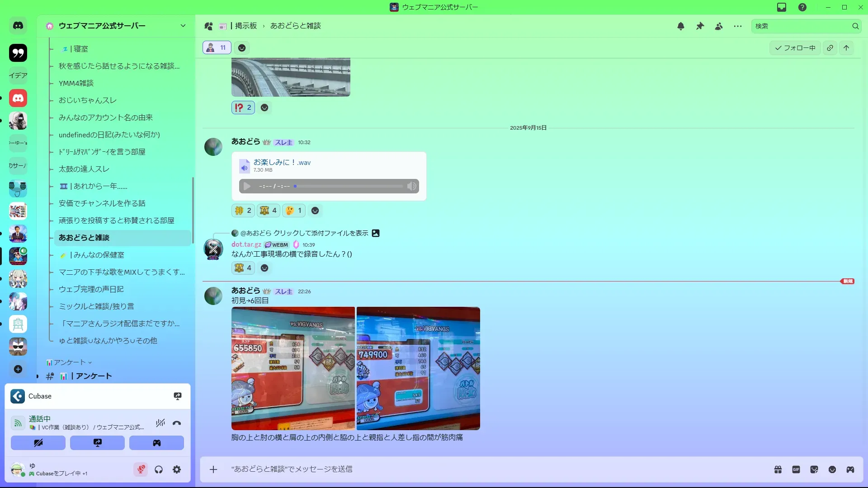The image size is (868, 488).
Task: Open GIF picker in message bar
Action: click(x=796, y=469)
